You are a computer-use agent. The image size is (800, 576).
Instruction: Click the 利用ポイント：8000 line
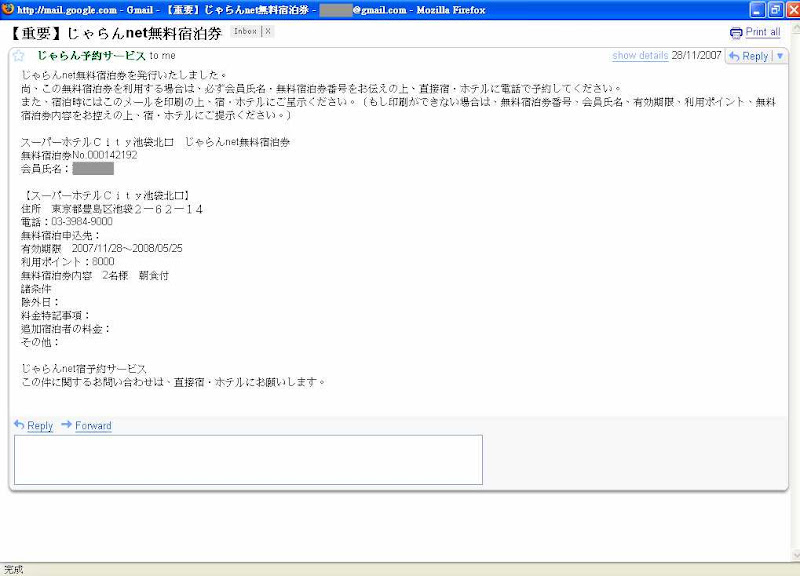[67, 262]
